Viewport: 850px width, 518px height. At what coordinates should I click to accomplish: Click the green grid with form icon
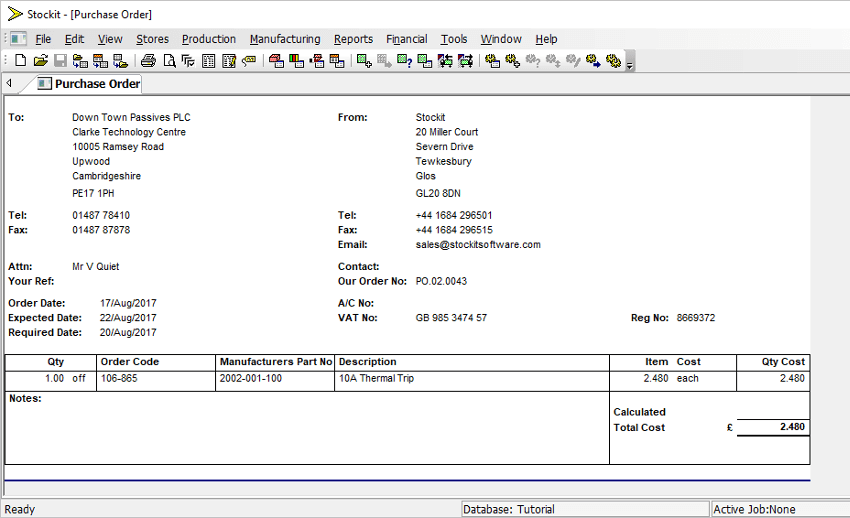424,61
